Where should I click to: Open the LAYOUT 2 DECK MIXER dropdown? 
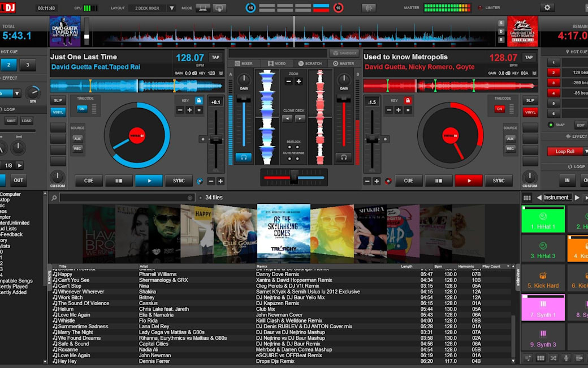coord(172,8)
